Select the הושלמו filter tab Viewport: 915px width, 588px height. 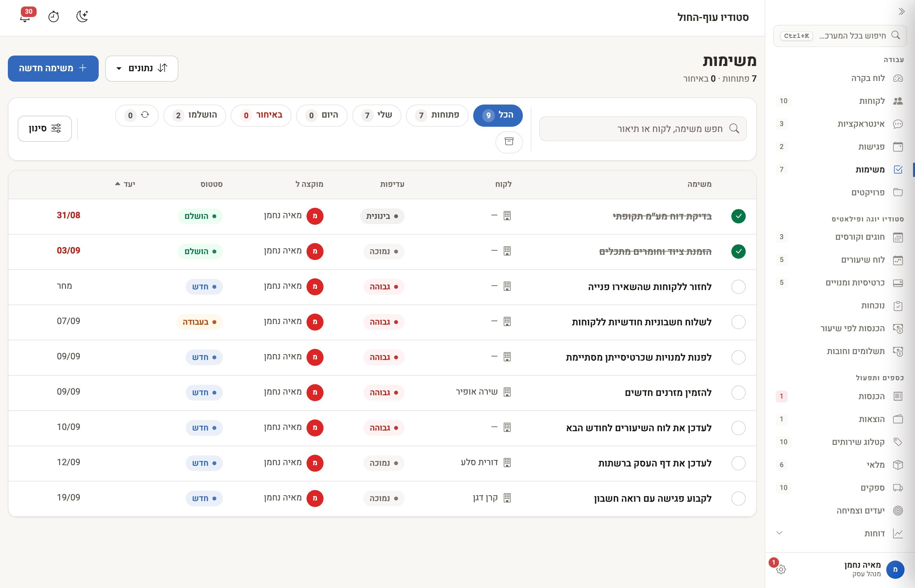(195, 115)
